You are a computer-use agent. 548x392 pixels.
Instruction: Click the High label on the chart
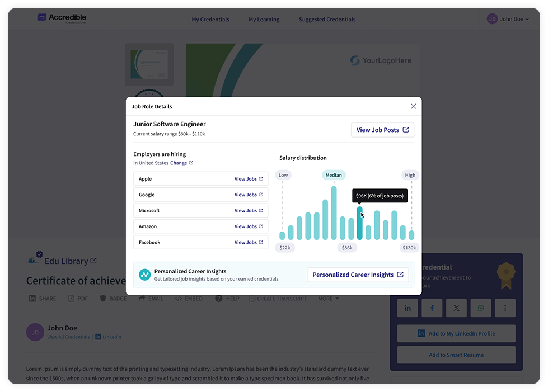[x=410, y=175]
